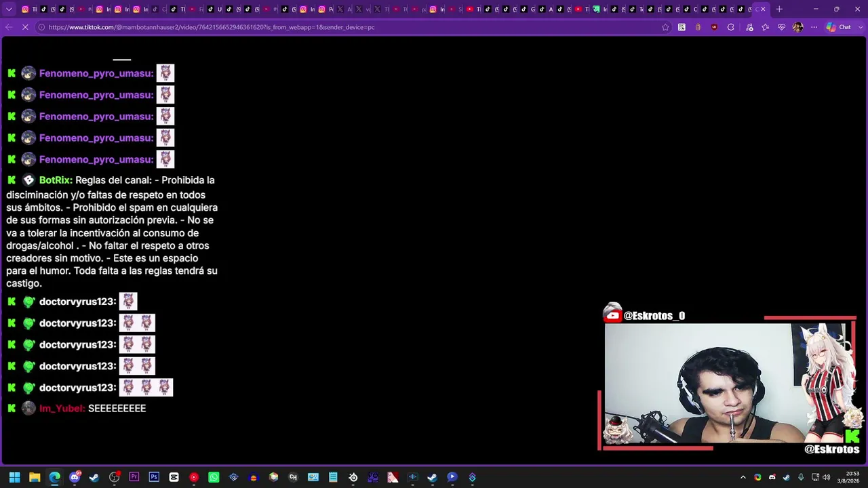Open the Extensions puzzle menu

(x=730, y=27)
